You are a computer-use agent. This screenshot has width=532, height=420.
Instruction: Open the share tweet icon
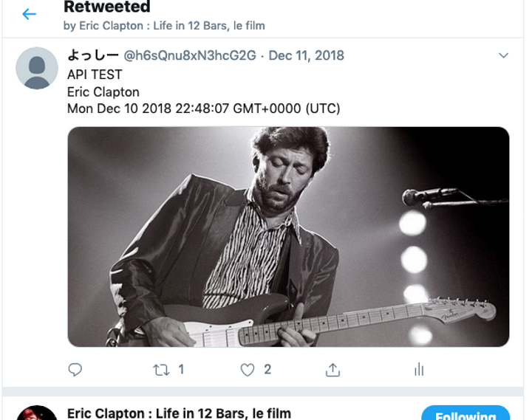[332, 370]
